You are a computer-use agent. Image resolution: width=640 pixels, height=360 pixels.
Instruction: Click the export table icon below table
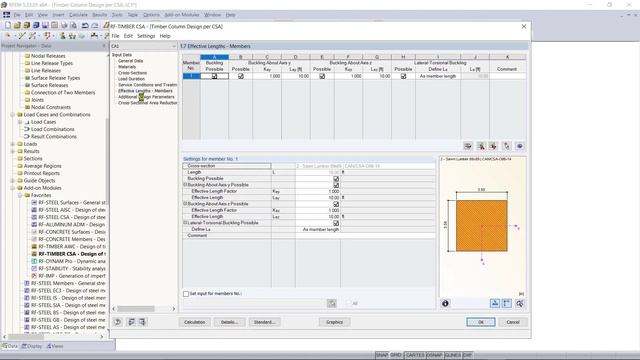(x=468, y=146)
